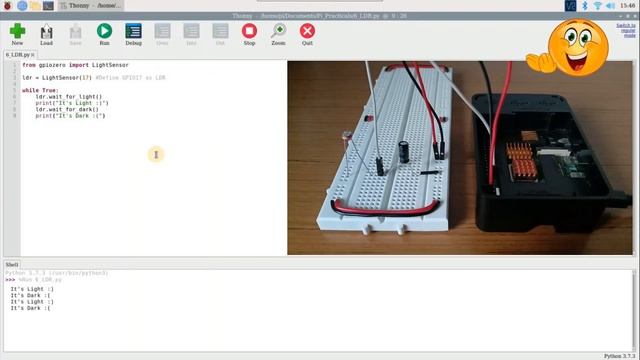This screenshot has height=360, width=640.
Task: Minimize the Thonny window
Action: click(621, 16)
